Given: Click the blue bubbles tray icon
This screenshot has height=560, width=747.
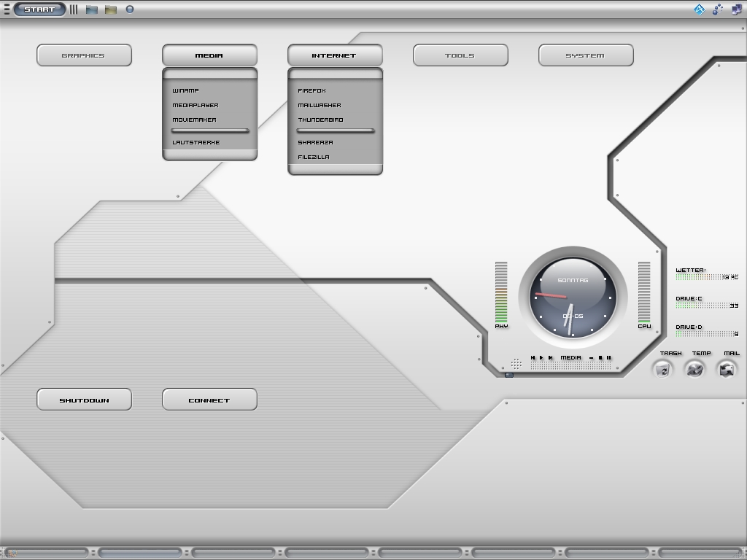Looking at the screenshot, I should [718, 9].
